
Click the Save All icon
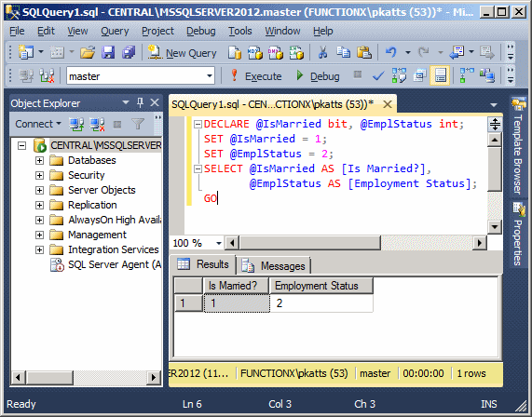point(129,52)
